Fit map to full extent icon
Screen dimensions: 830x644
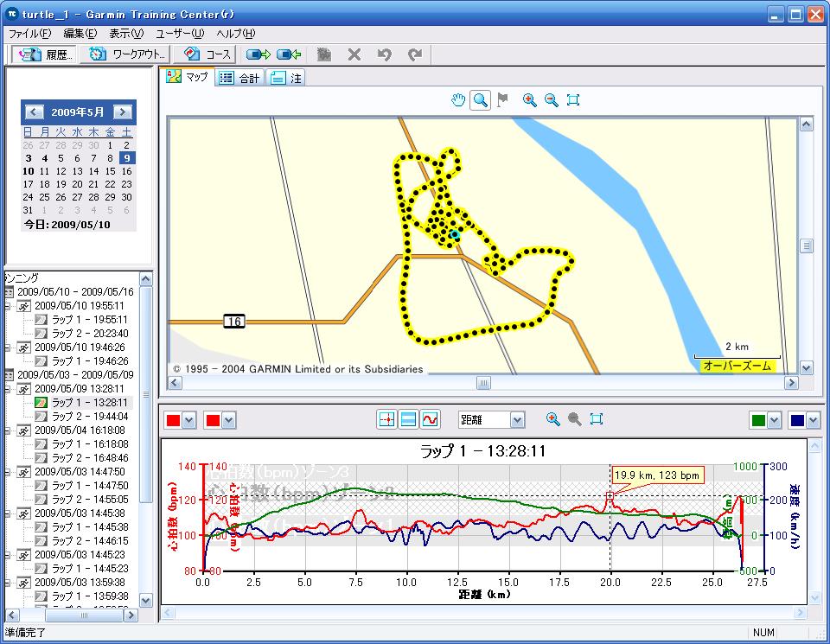[x=572, y=100]
